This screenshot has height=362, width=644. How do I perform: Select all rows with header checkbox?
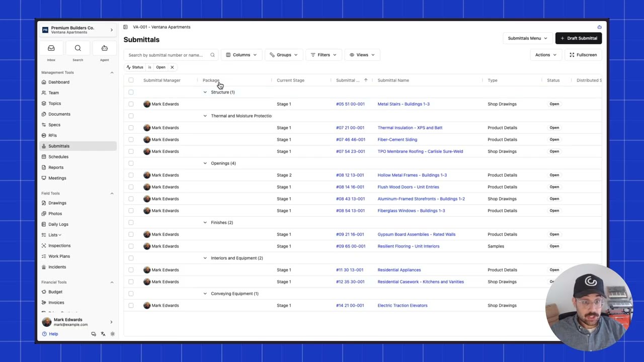(x=131, y=80)
